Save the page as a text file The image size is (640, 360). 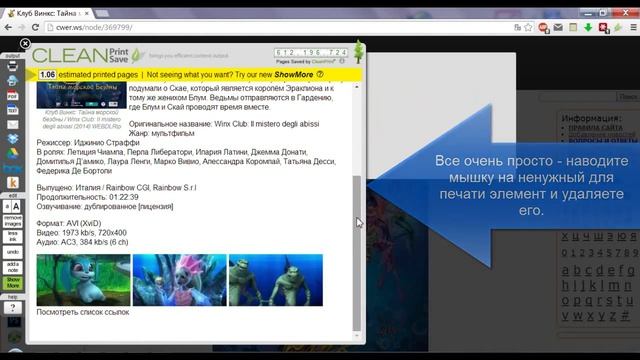(12, 110)
